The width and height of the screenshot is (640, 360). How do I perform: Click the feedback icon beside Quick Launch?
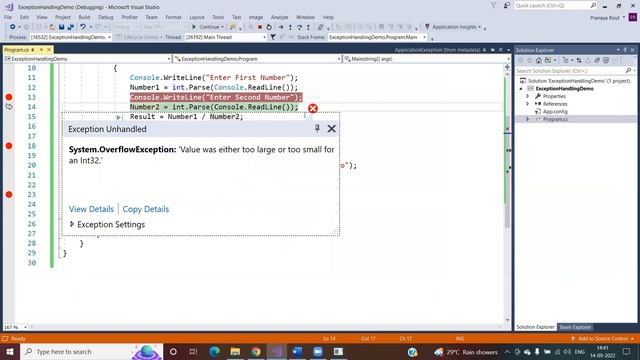coord(507,5)
